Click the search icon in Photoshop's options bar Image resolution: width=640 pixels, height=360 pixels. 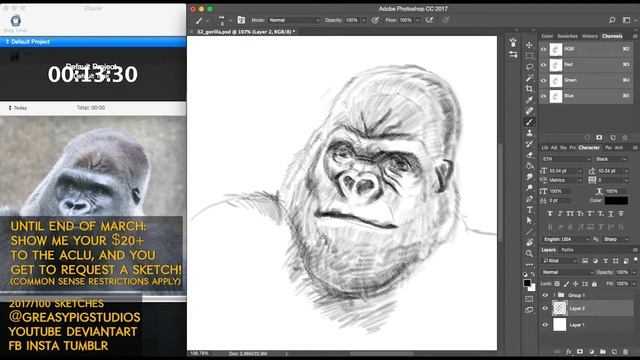point(612,20)
